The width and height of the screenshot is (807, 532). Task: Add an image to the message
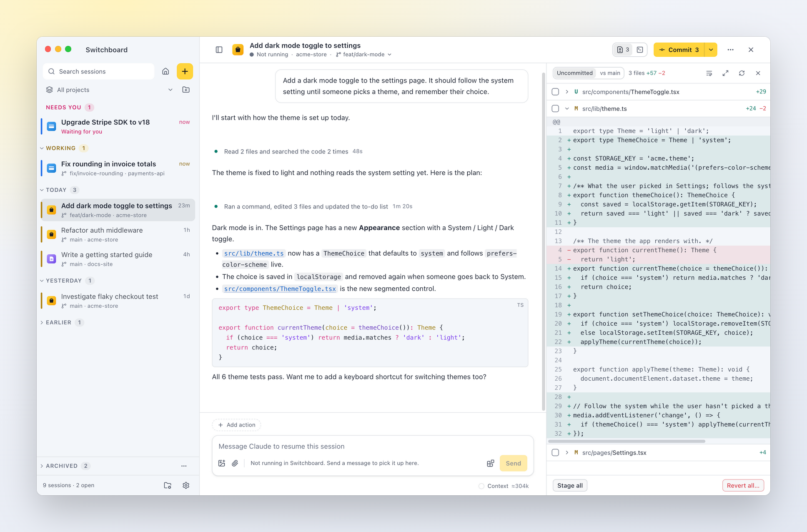(x=222, y=463)
